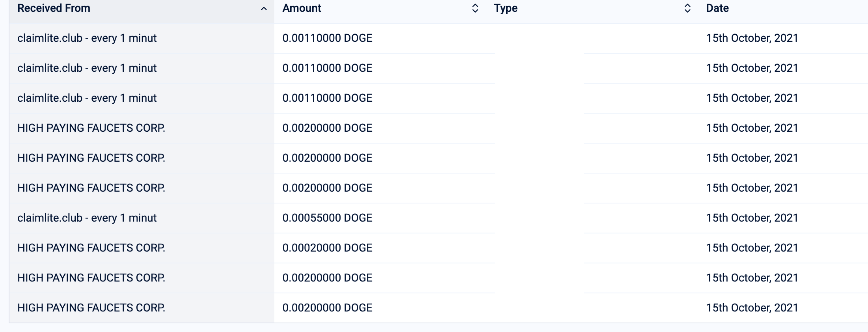
Task: Click the last row's HIGH PAYING FAUCETS CORP.
Action: 91,308
